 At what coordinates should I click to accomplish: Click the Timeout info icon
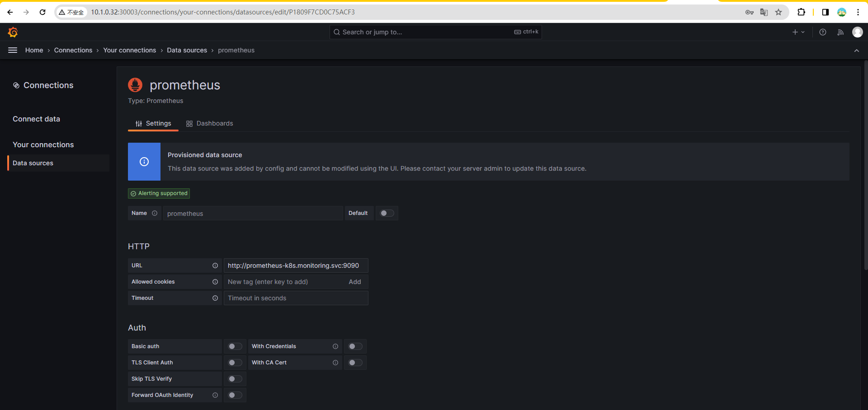coord(215,298)
